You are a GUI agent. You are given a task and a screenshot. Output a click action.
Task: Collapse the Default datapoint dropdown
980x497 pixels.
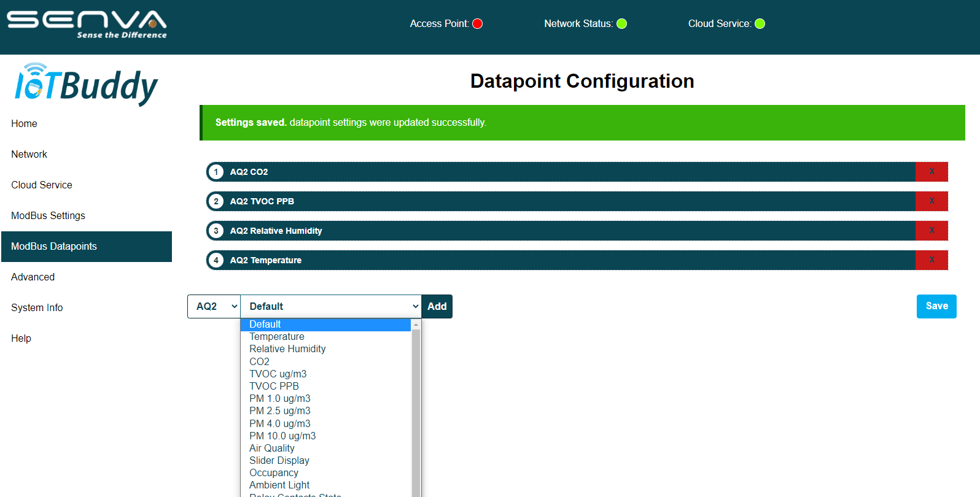pos(331,306)
